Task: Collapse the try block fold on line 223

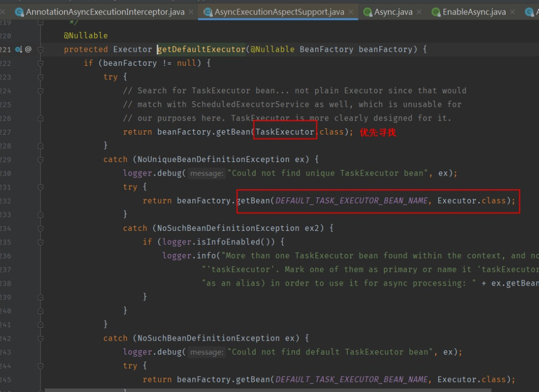Action: [x=40, y=77]
